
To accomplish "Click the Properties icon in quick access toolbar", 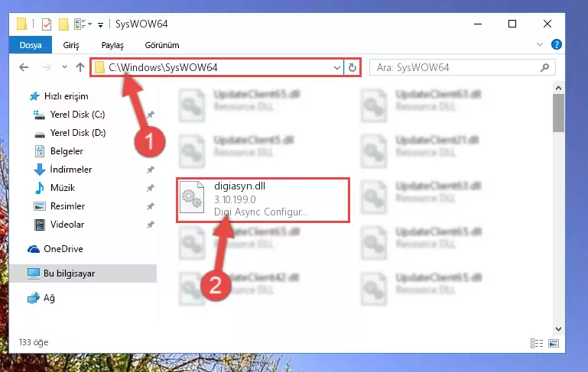I will [47, 24].
